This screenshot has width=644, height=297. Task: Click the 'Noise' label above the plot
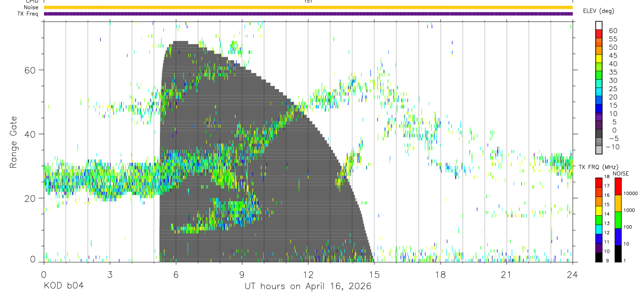click(31, 7)
